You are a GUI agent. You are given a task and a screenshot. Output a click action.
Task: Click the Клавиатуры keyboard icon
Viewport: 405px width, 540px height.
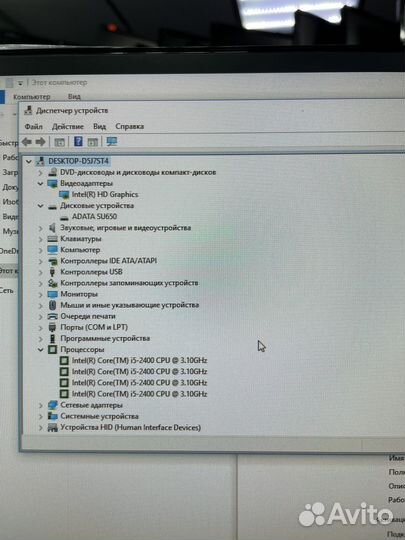52,239
